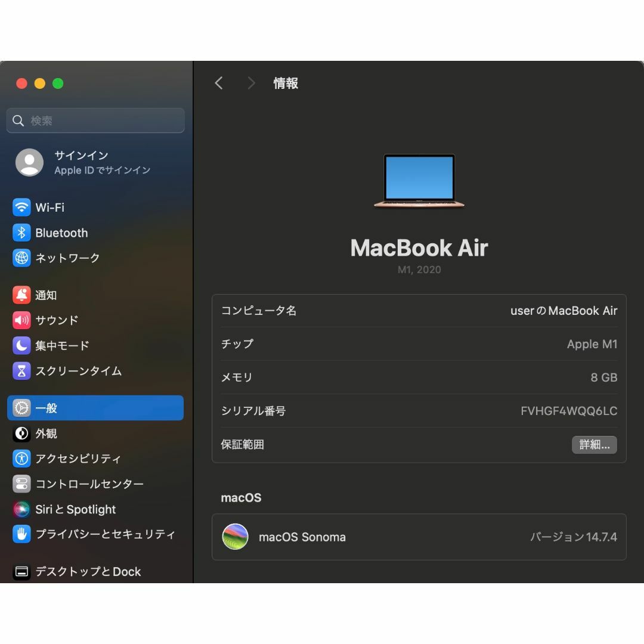Select the ネットワーク sidebar label

click(67, 258)
